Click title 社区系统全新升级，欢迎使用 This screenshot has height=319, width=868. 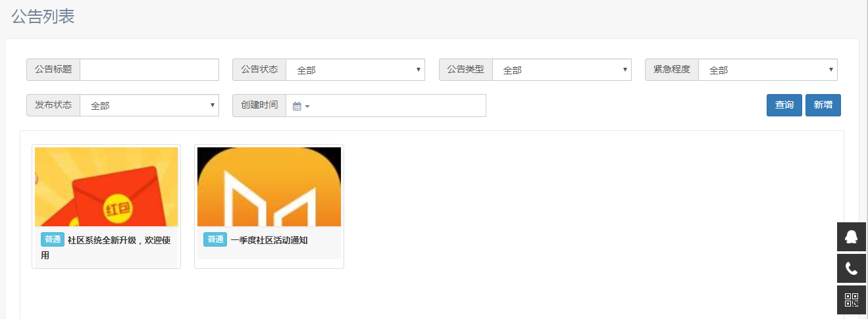tap(106, 247)
